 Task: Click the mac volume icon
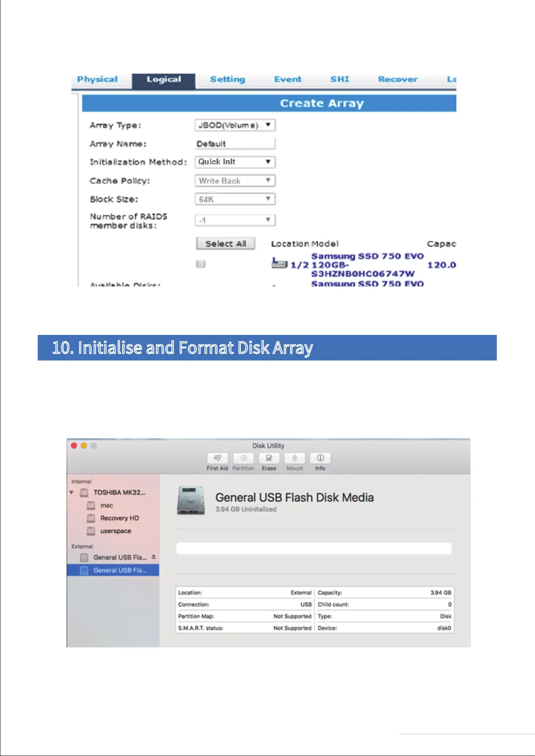click(x=91, y=505)
